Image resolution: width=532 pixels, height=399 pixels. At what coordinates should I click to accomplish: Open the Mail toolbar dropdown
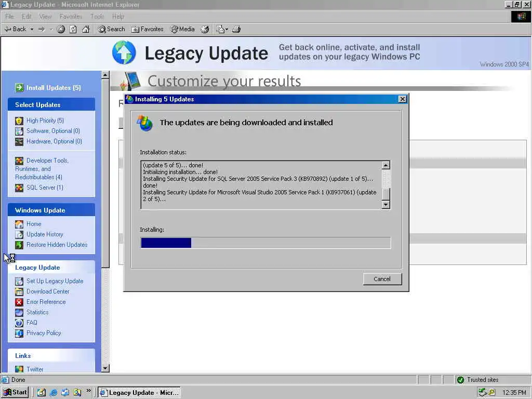(x=227, y=29)
